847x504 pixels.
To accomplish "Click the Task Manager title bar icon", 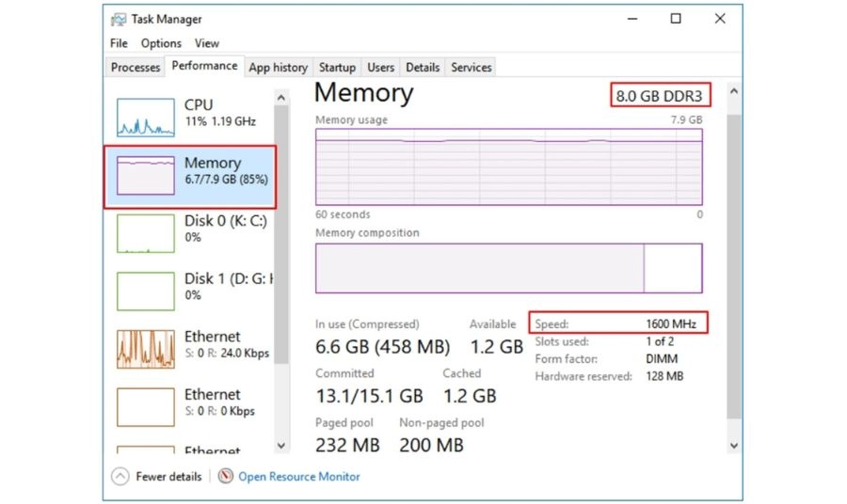I will point(119,20).
